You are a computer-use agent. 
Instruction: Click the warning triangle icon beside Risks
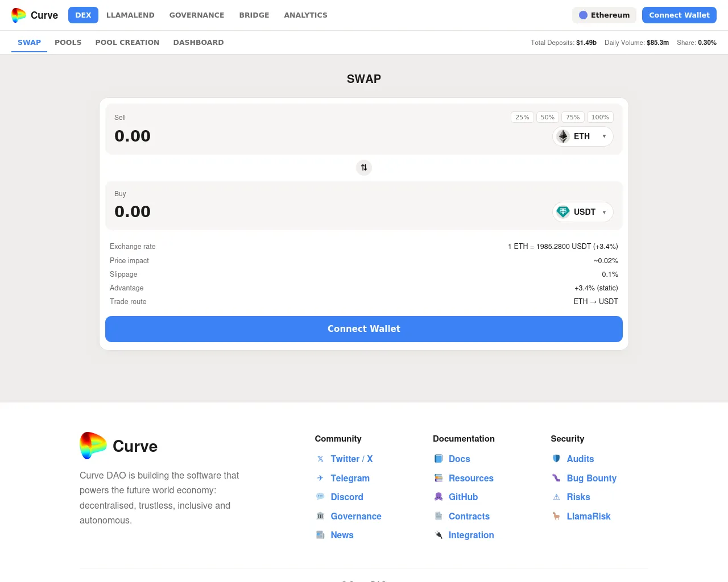tap(556, 497)
